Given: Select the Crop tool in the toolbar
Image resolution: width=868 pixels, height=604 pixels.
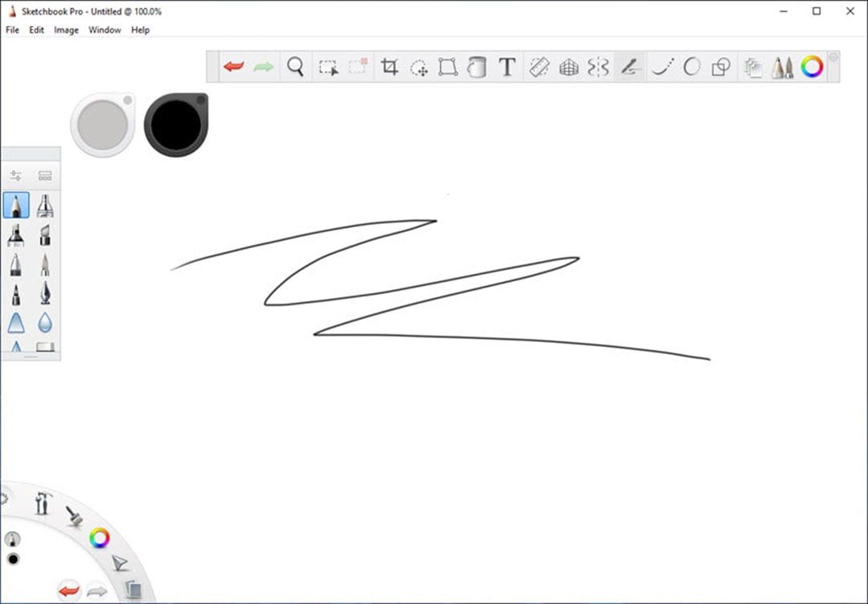Looking at the screenshot, I should point(390,67).
